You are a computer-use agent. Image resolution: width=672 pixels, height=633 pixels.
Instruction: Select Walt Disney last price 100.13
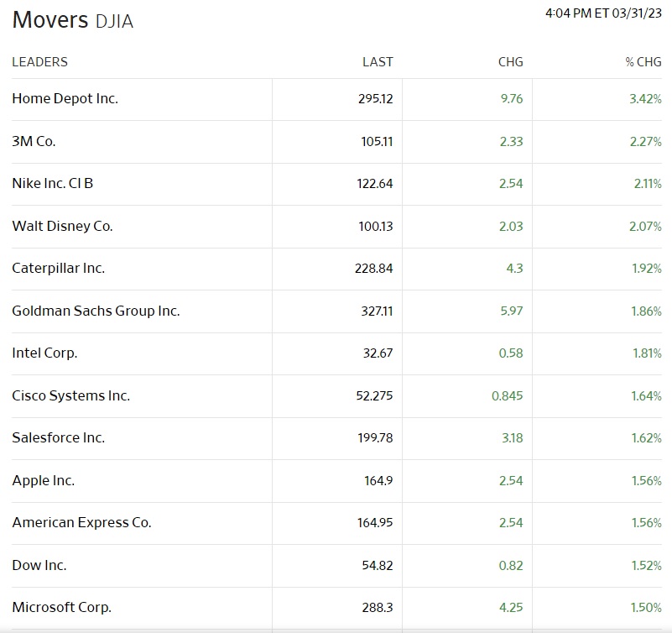click(x=376, y=226)
